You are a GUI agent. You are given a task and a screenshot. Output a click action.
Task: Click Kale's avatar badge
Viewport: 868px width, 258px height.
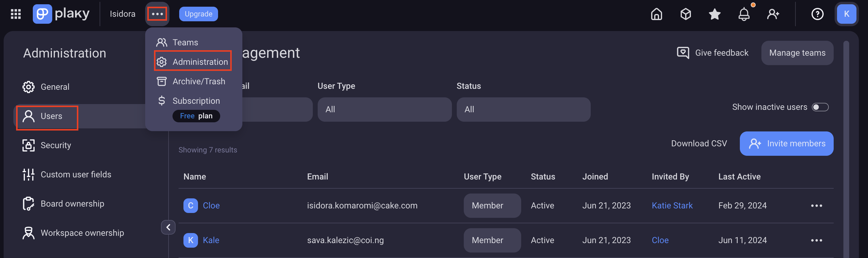coord(190,240)
